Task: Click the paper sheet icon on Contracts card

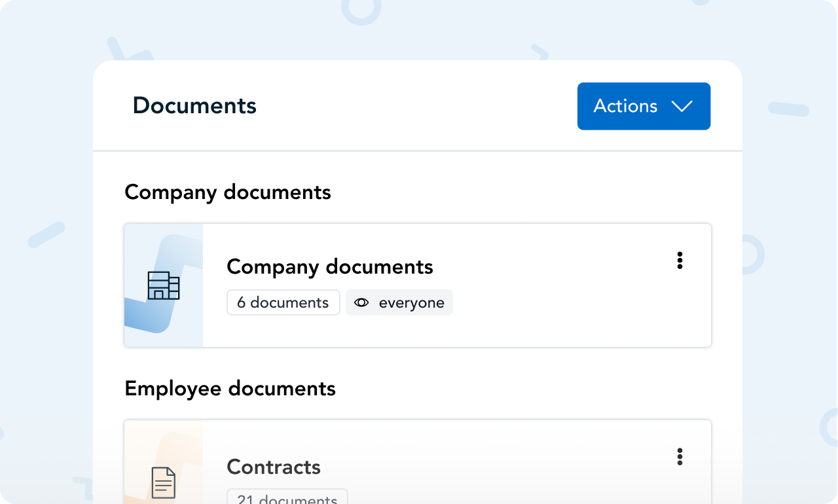Action: [163, 482]
